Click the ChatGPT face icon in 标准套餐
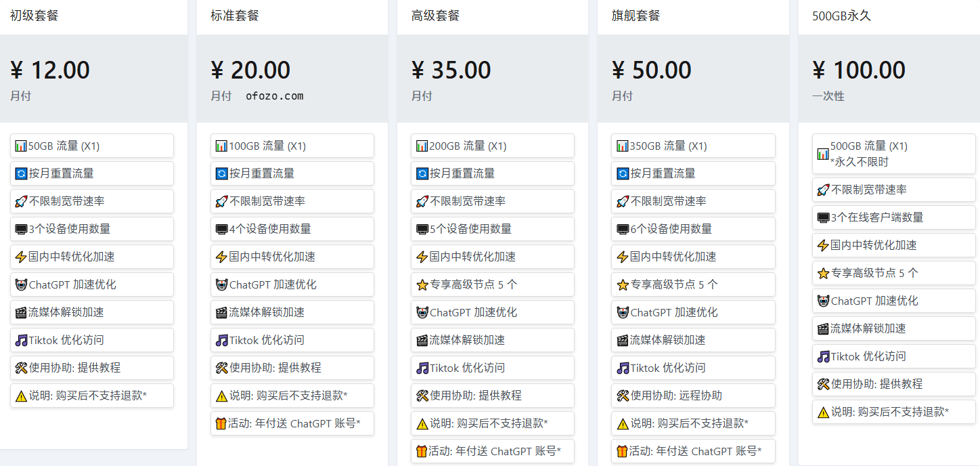980x466 pixels. coord(221,284)
